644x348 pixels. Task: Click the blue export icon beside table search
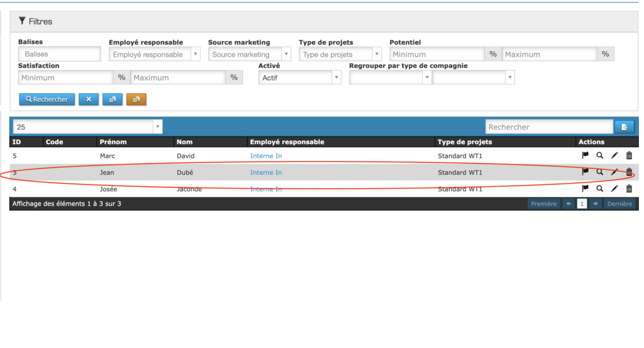pos(624,127)
